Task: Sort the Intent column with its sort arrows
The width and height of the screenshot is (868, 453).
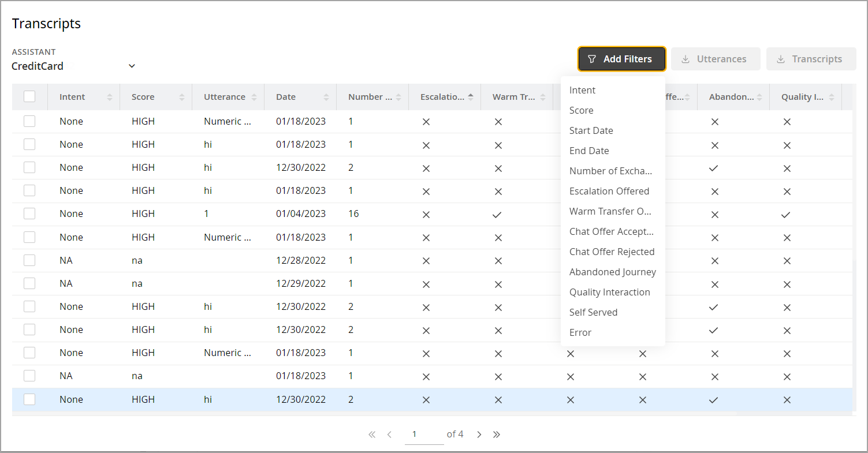Action: click(109, 96)
